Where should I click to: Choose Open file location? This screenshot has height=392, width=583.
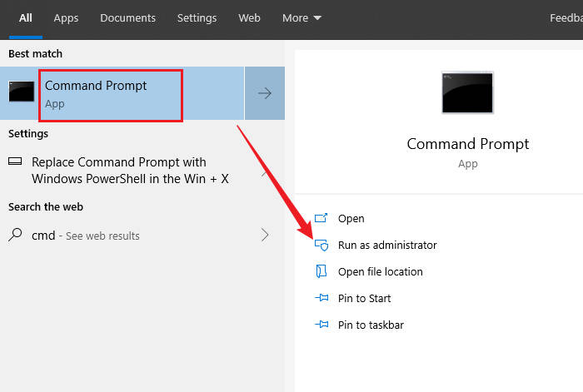(380, 271)
